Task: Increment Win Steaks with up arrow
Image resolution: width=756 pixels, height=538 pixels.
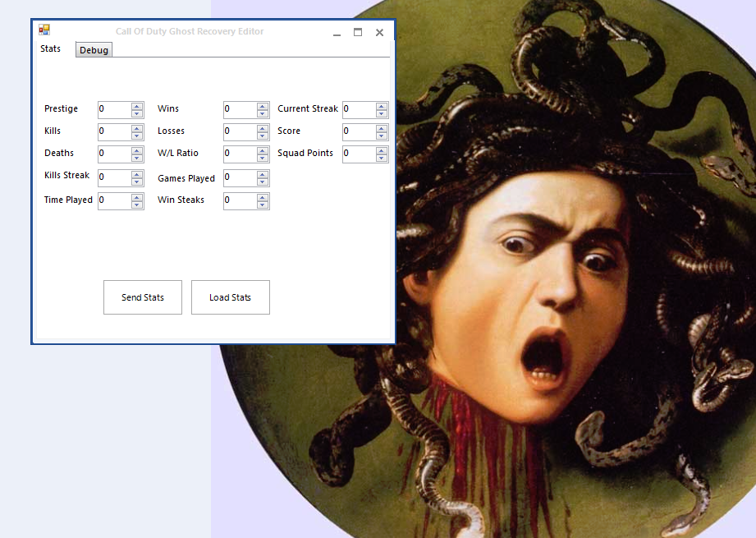Action: (263, 197)
